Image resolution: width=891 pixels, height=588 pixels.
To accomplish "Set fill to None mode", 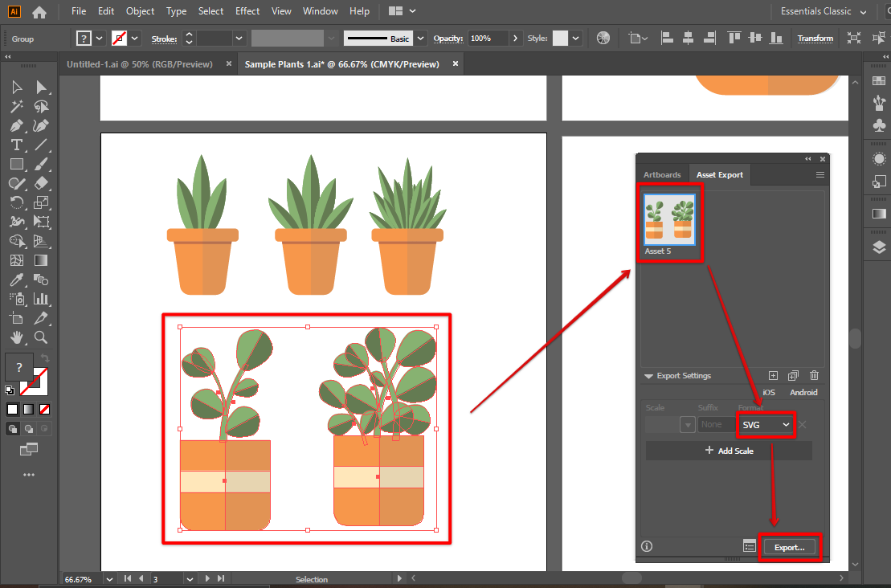I will tap(44, 409).
